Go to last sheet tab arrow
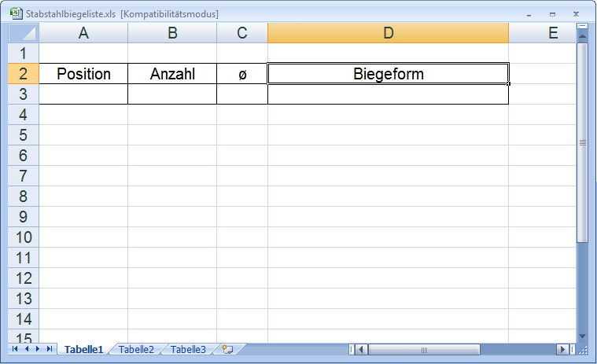Viewport: 597px width, 364px height. 49,349
